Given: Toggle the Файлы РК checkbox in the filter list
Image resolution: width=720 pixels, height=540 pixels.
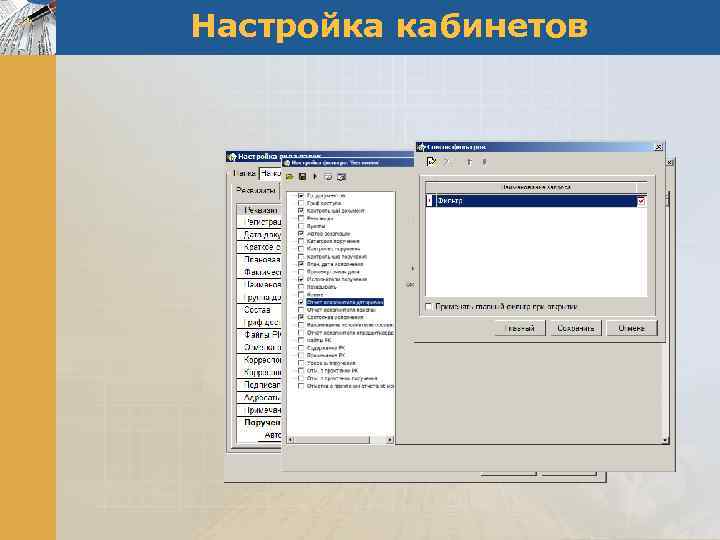Looking at the screenshot, I should pos(301,340).
